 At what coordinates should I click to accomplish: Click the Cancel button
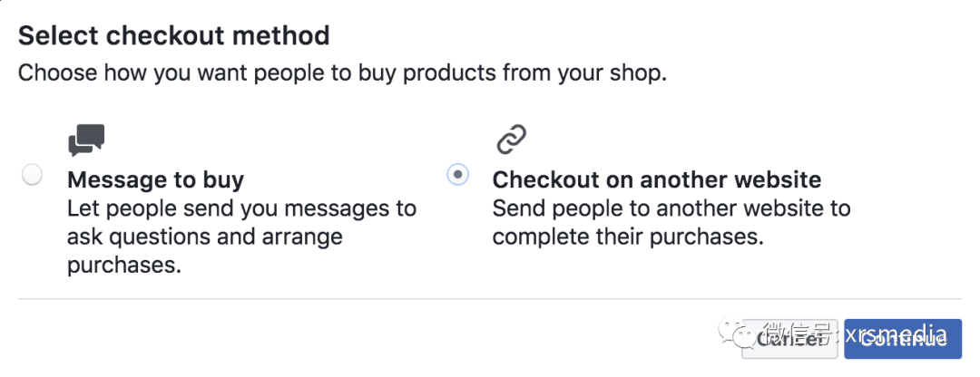[x=789, y=339]
